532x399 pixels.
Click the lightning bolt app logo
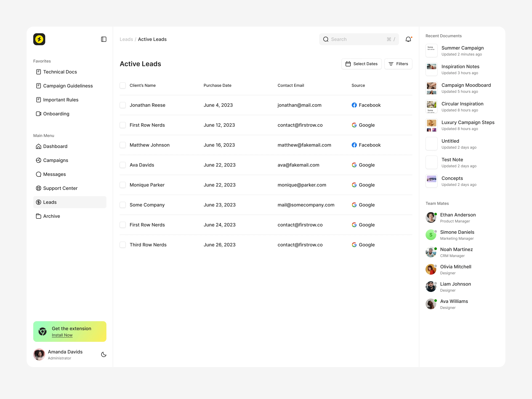click(x=39, y=39)
